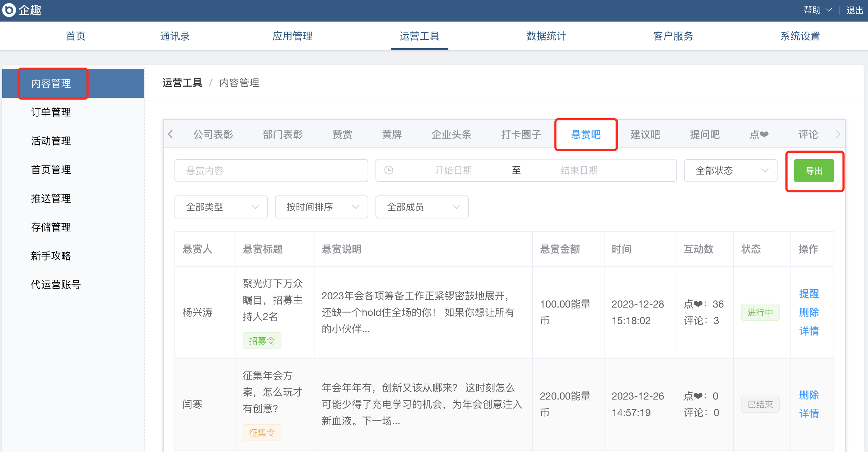Click the 企趣 logo icon
868x452 pixels.
pyautogui.click(x=9, y=10)
